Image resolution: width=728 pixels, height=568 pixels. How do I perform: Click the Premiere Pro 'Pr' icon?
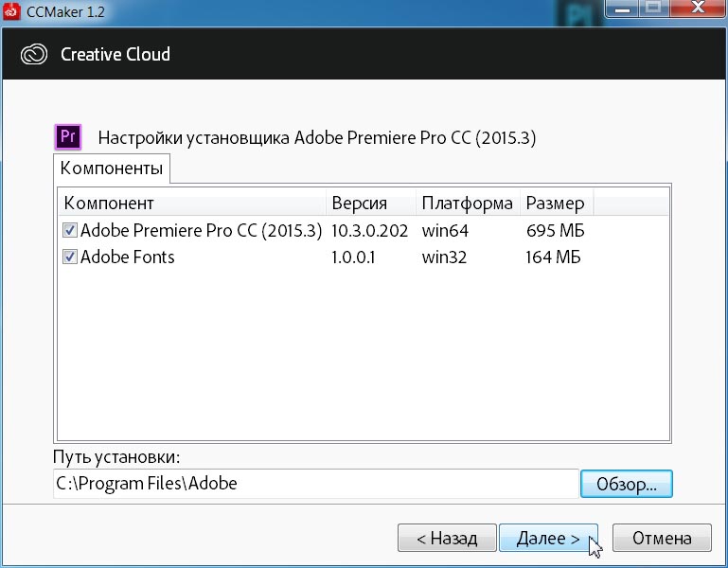coord(68,137)
